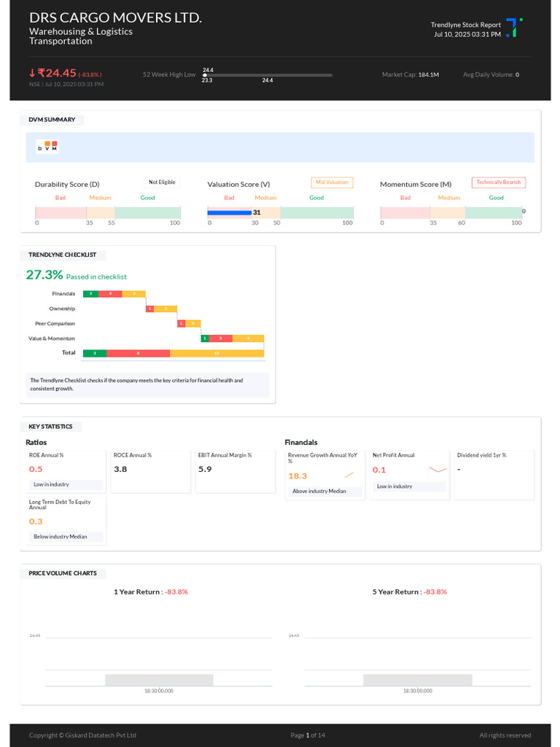Click the Trendlyne logo icon
This screenshot has width=560, height=747.
[514, 28]
